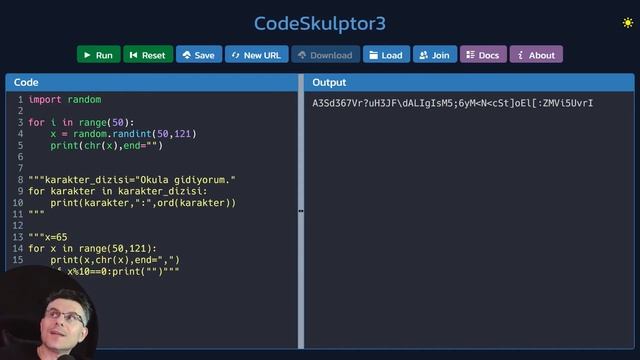Click the Download button
The width and height of the screenshot is (640, 360).
tap(325, 55)
